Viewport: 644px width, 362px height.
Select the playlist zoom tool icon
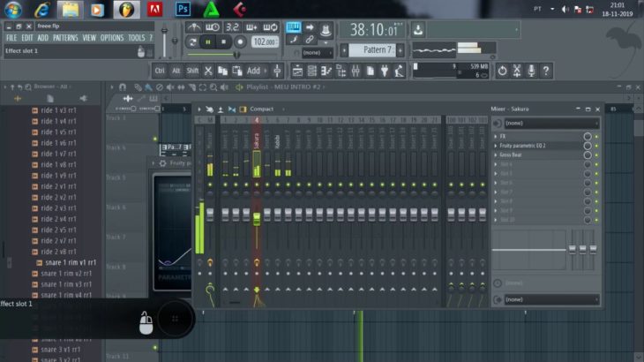point(213,87)
